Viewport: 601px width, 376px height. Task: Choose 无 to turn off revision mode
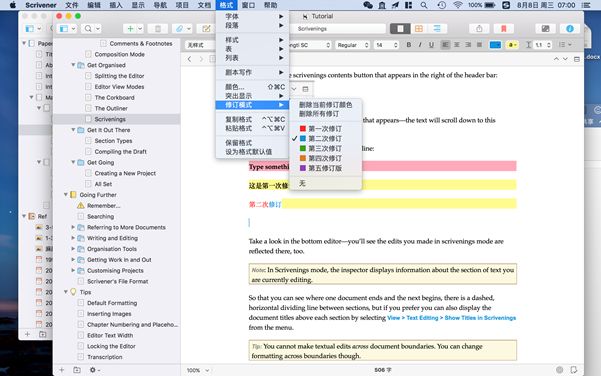(x=325, y=183)
